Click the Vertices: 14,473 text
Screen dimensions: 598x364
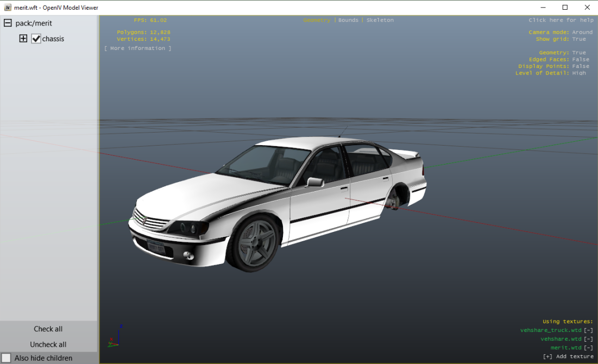(x=143, y=39)
